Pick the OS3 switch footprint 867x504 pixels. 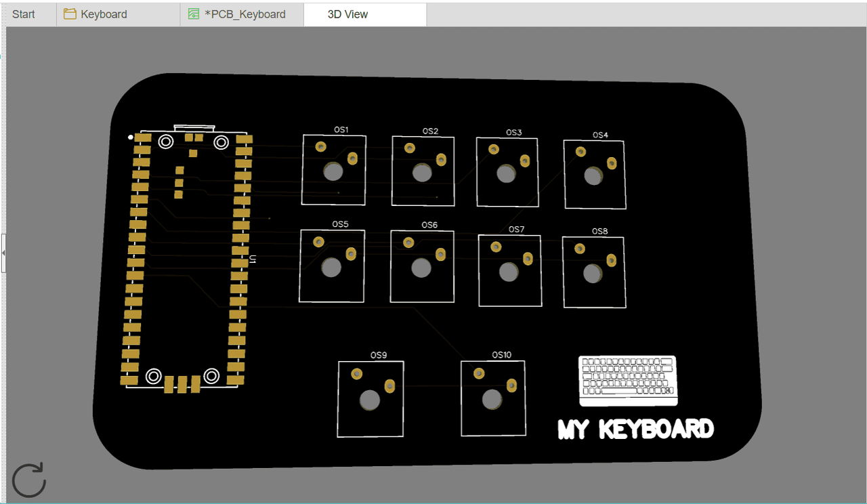pyautogui.click(x=507, y=173)
